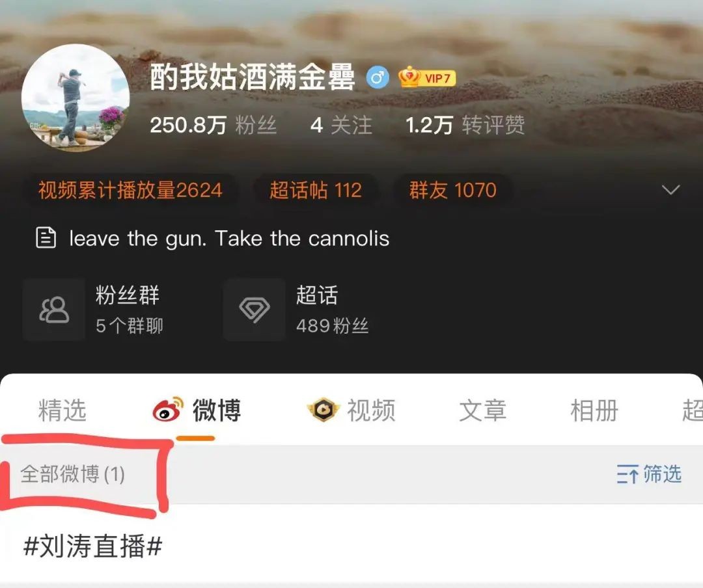Open the 文章 tab

pyautogui.click(x=483, y=410)
